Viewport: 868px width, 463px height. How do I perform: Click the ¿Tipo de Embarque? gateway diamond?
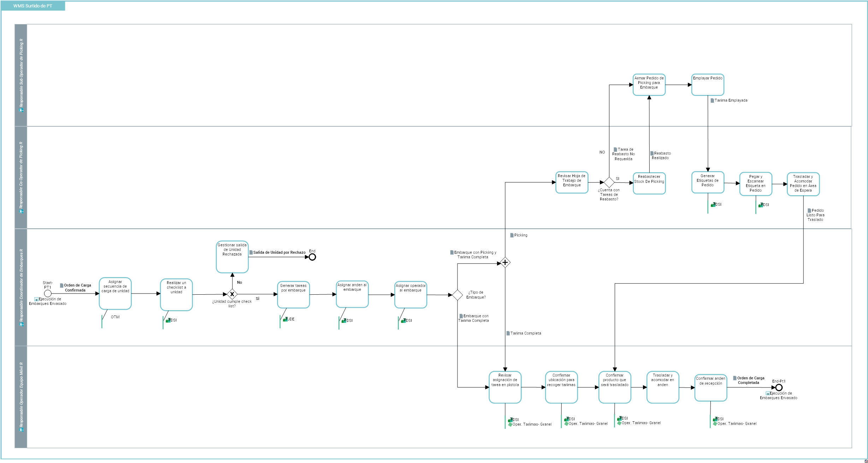click(457, 295)
